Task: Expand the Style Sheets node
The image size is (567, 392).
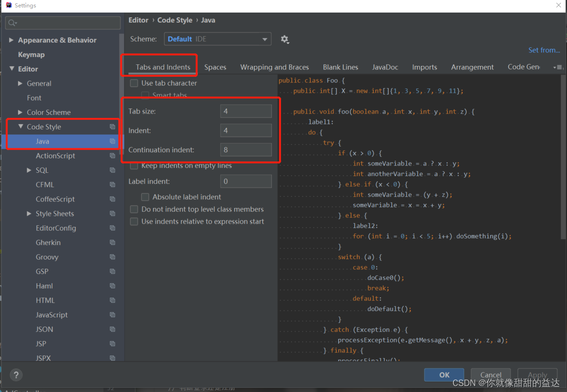Action: 29,214
